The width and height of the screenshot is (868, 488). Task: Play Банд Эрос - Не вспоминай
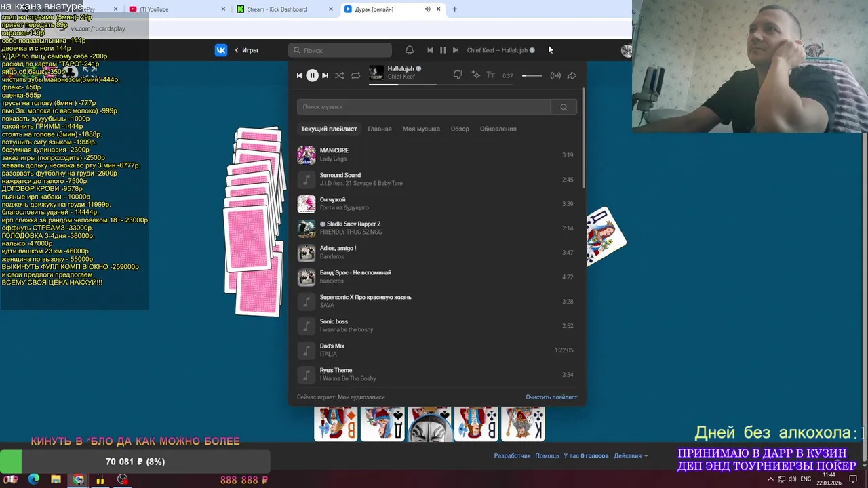click(437, 277)
